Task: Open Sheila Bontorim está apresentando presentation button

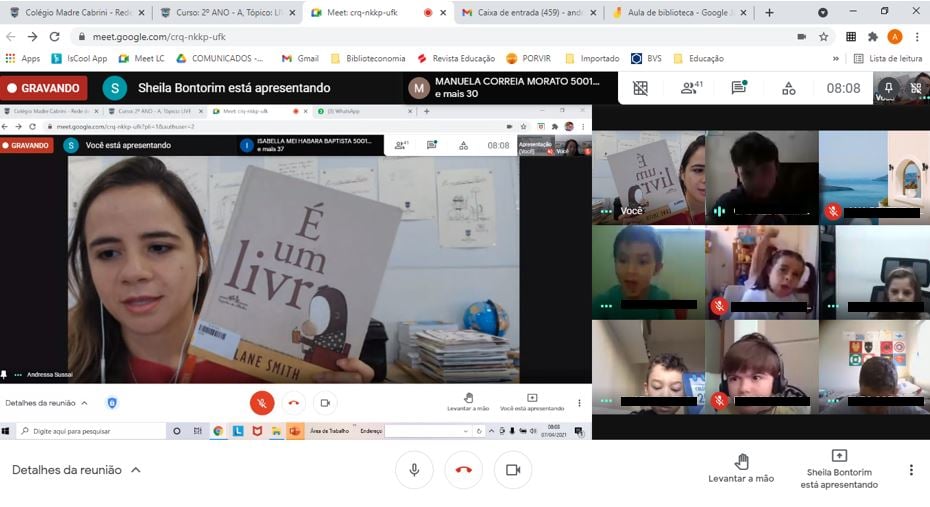Action: [x=839, y=470]
